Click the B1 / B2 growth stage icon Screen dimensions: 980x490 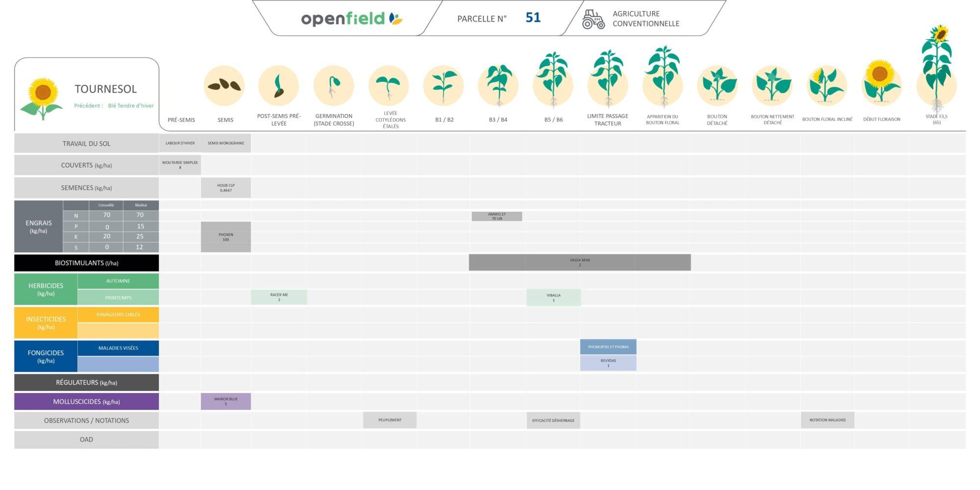(x=443, y=86)
